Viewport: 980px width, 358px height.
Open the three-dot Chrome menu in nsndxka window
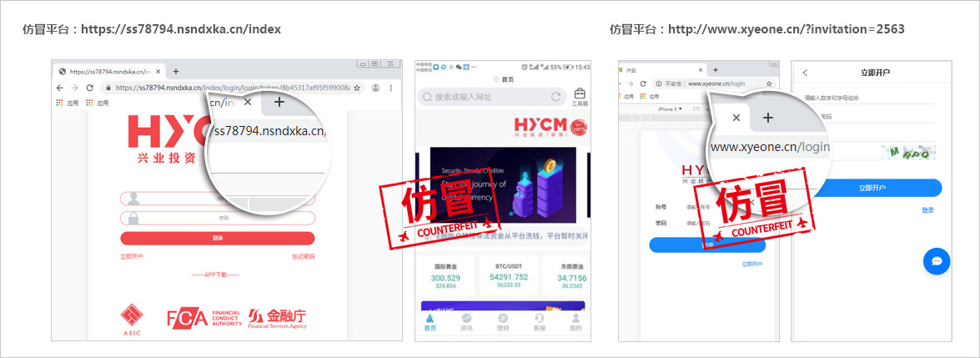[390, 88]
